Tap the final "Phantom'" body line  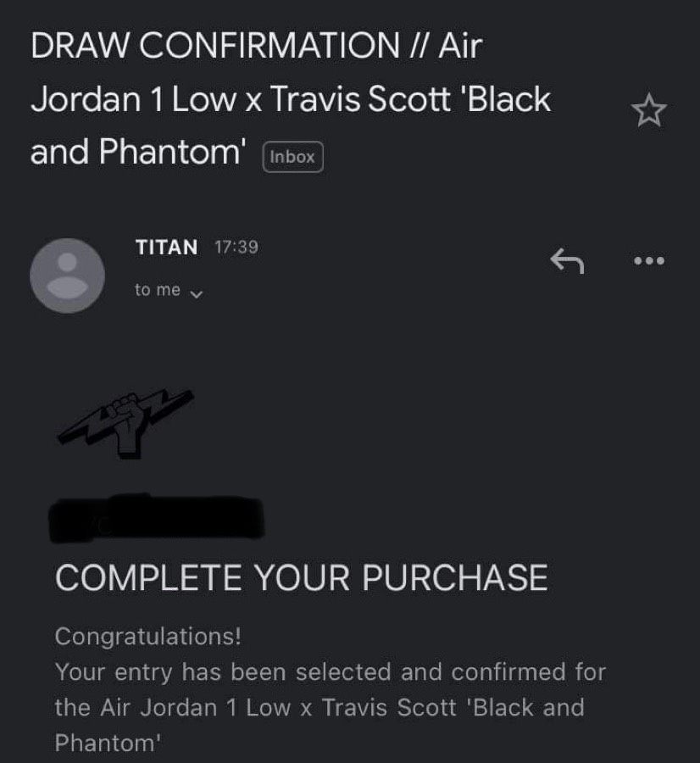coord(108,743)
